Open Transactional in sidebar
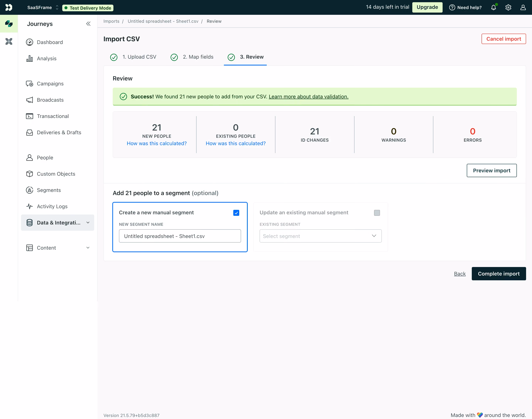 pyautogui.click(x=58, y=116)
